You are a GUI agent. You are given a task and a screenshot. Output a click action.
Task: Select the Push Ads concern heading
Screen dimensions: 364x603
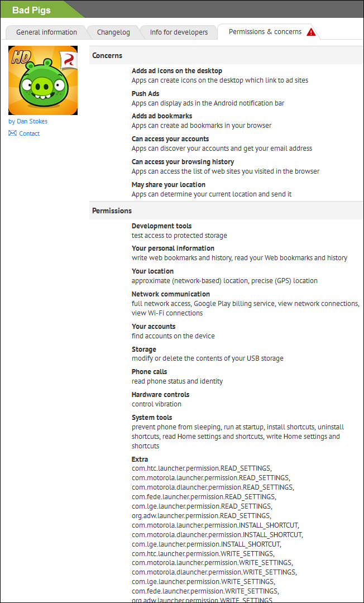pos(145,94)
